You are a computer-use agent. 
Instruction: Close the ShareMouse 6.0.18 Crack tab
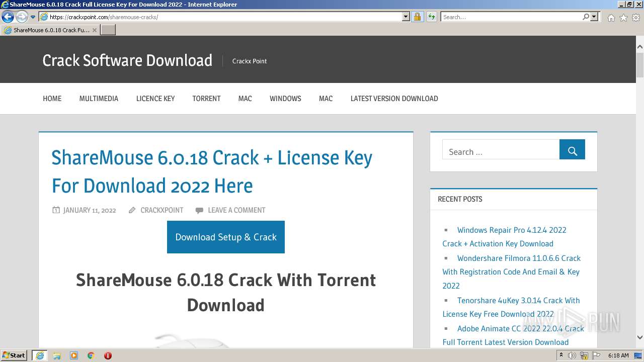pyautogui.click(x=95, y=30)
